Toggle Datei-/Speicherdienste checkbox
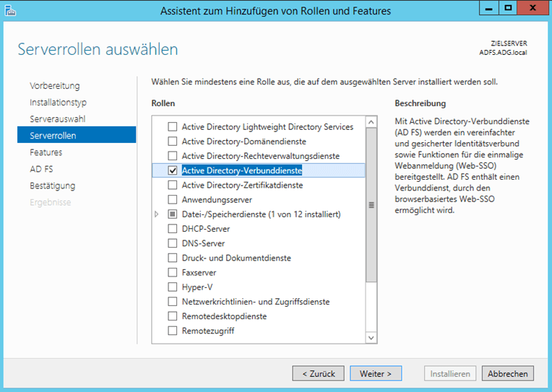The image size is (552, 392). (173, 214)
